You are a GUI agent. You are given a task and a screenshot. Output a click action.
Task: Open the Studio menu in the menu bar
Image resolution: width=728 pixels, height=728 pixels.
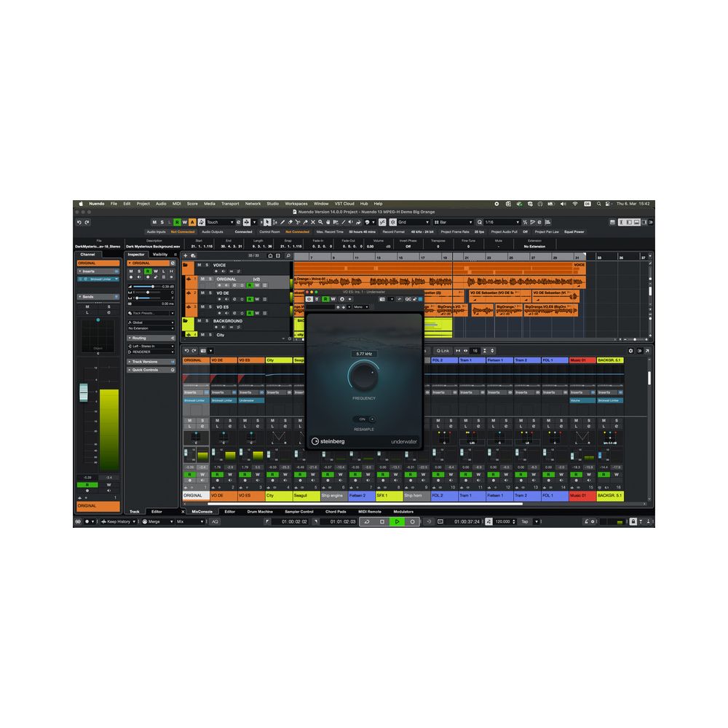coord(272,203)
